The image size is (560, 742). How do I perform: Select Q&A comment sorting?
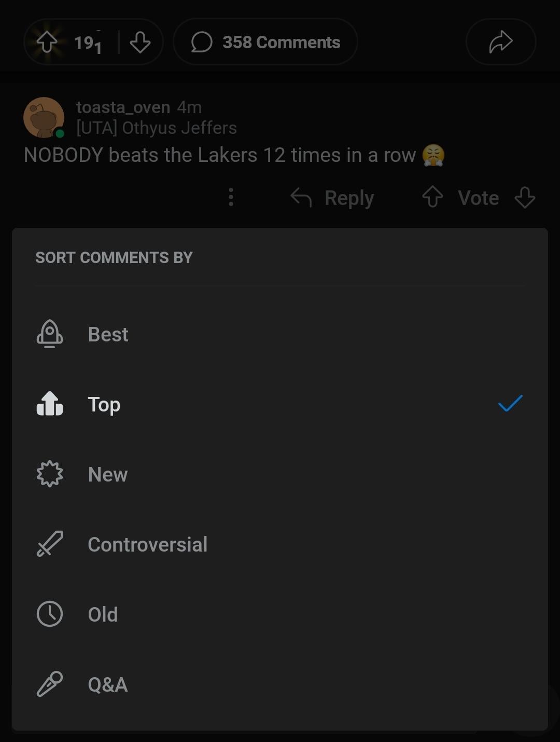107,685
